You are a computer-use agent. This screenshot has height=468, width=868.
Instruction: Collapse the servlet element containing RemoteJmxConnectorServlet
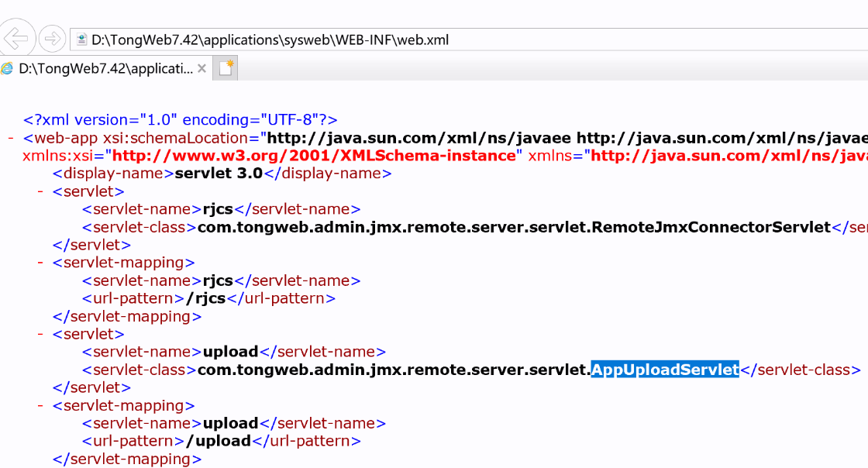(x=40, y=191)
